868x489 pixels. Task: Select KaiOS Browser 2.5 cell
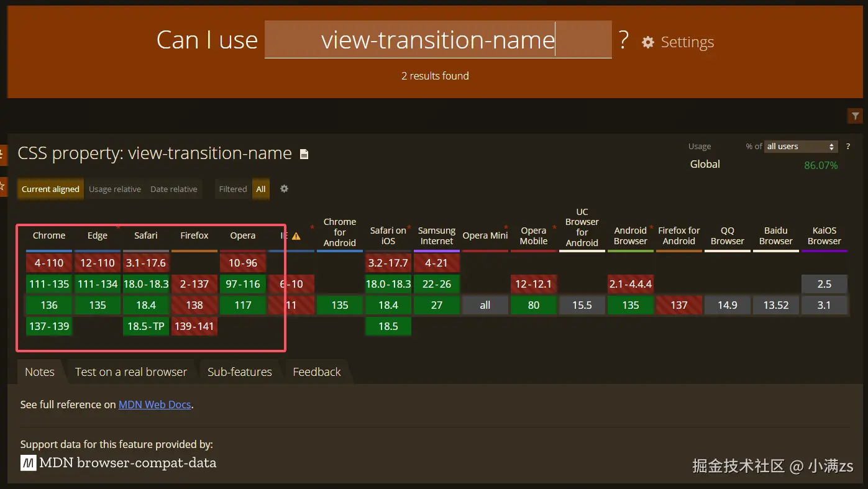825,284
